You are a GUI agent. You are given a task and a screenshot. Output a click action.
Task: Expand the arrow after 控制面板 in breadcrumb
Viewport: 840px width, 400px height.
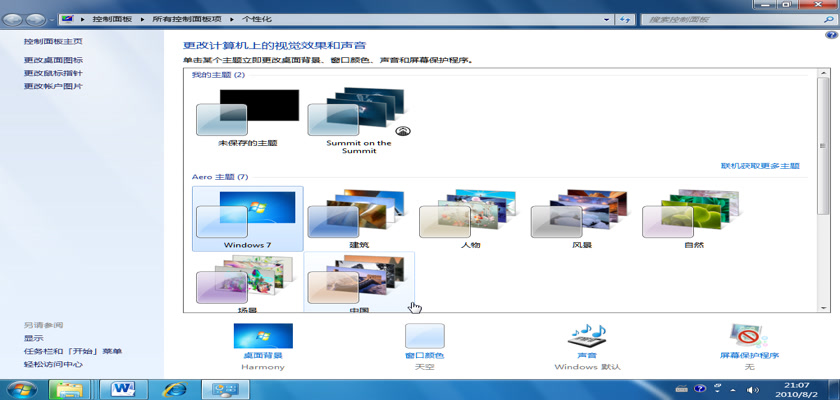(x=146, y=19)
